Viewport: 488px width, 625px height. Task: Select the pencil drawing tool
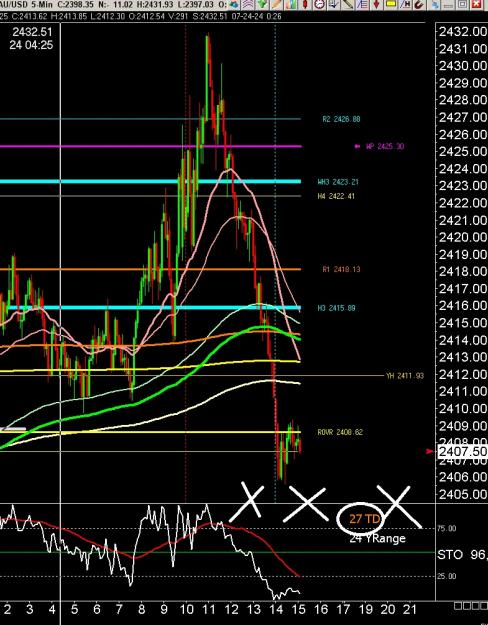[276, 4]
